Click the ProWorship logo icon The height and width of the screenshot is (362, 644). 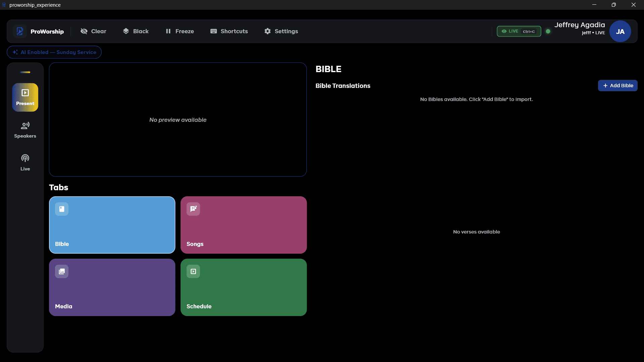tap(20, 31)
